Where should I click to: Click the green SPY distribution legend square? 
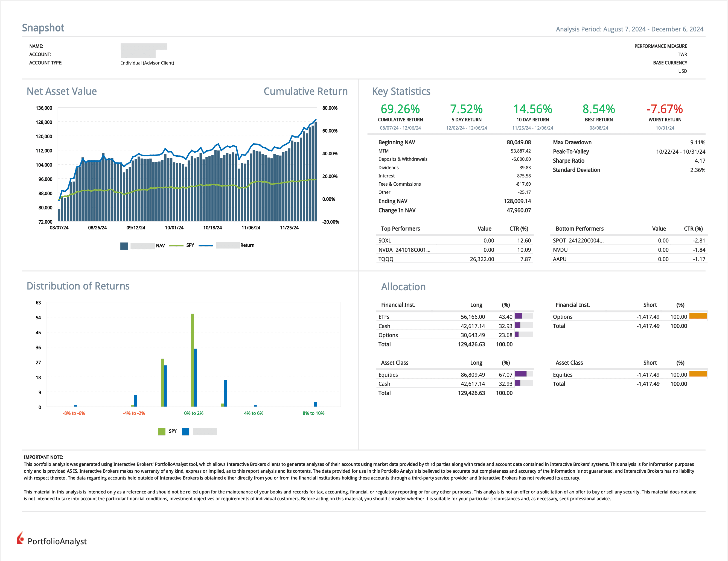coord(162,431)
